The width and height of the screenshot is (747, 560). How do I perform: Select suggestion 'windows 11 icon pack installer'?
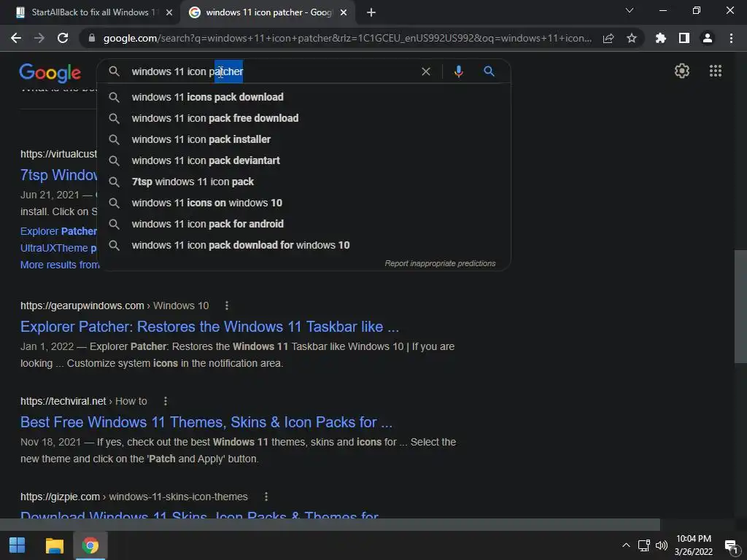click(x=304, y=139)
